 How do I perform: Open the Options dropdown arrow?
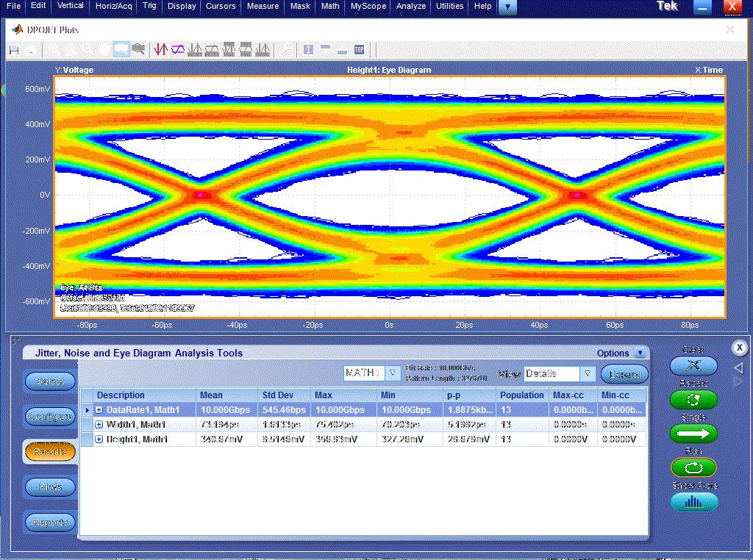(640, 353)
